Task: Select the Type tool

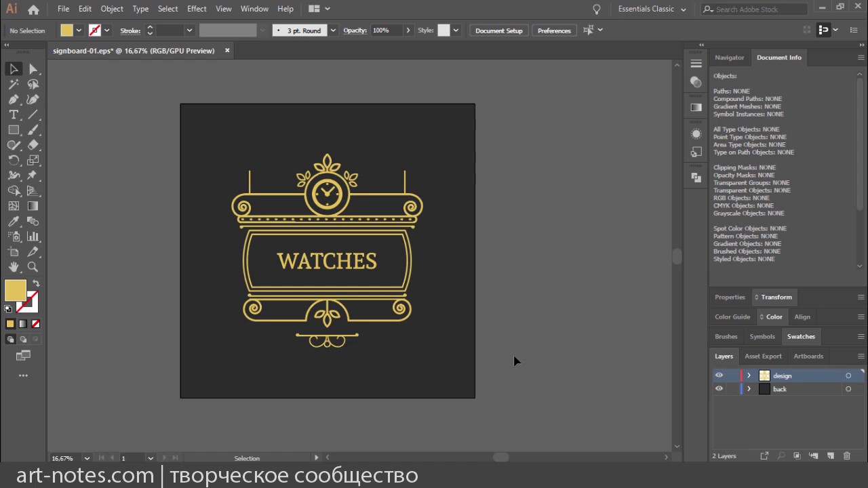Action: (14, 115)
